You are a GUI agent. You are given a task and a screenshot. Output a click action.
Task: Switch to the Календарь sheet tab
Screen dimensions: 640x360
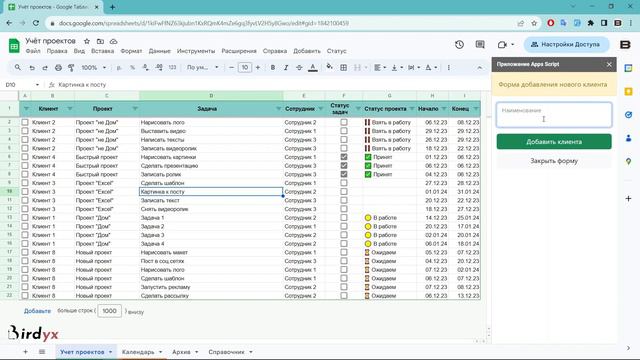(138, 351)
